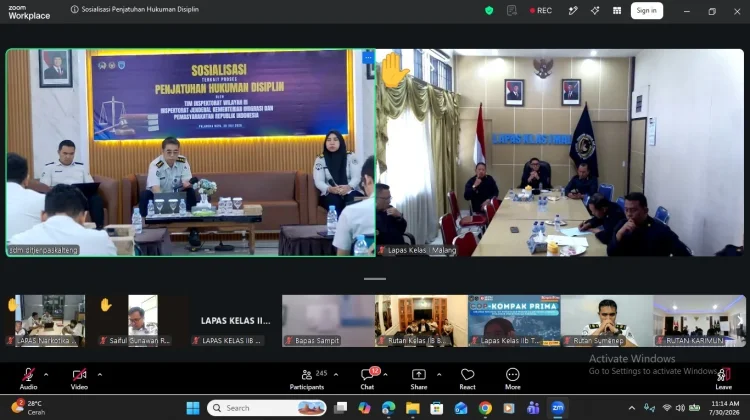Open Google Chrome from the taskbar

485,408
